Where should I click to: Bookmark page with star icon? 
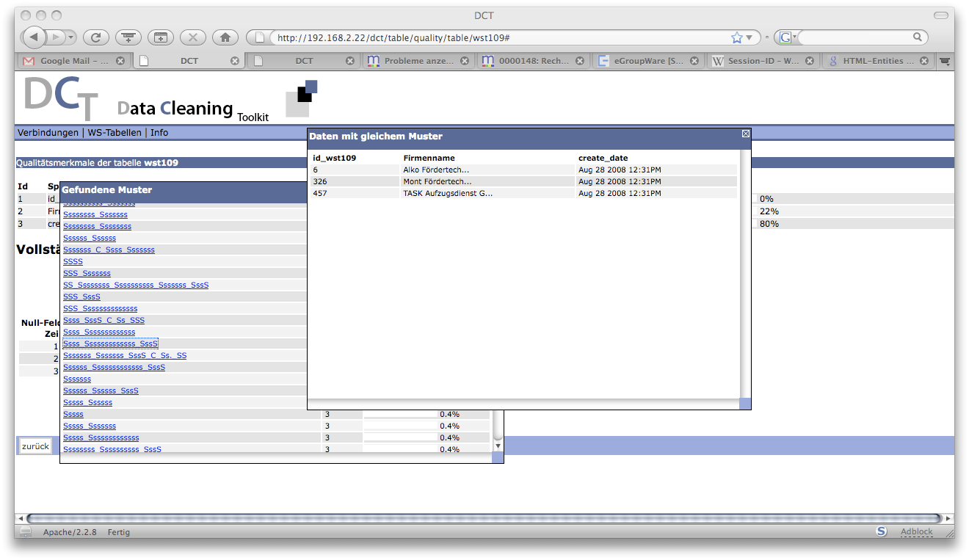(736, 37)
